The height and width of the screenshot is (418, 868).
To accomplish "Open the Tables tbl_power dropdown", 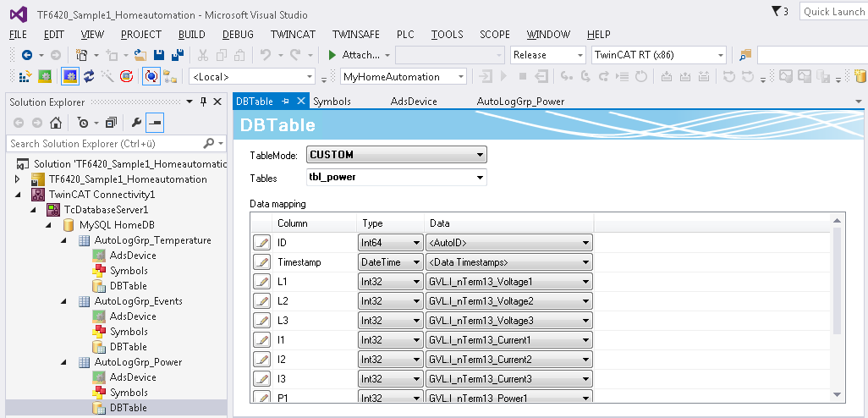I will tap(397, 178).
